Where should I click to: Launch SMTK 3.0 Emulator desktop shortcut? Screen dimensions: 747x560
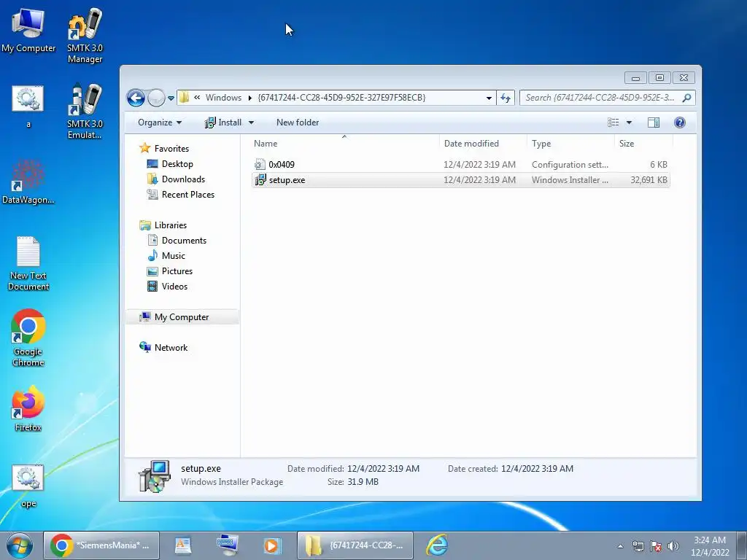tap(85, 111)
